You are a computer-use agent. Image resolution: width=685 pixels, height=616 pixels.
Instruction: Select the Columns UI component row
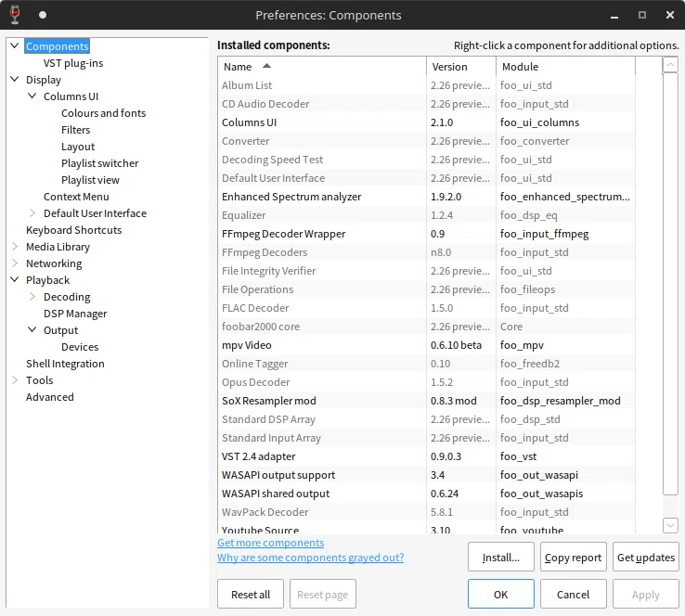coord(426,122)
